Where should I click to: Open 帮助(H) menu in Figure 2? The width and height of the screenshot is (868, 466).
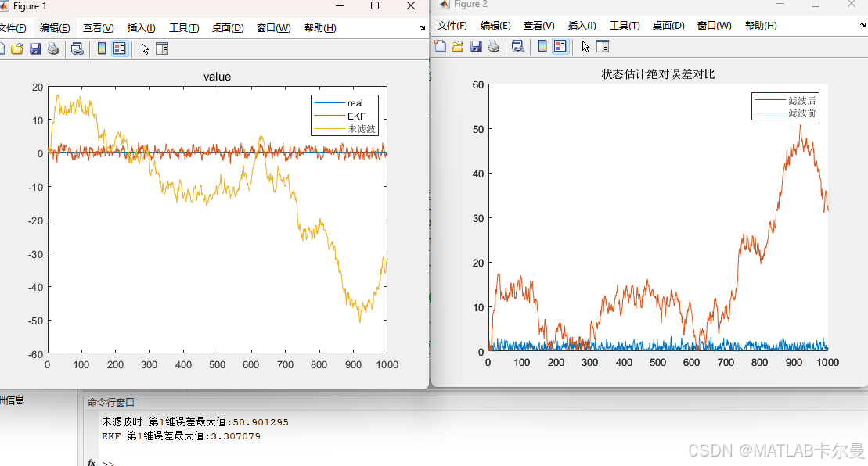[761, 26]
